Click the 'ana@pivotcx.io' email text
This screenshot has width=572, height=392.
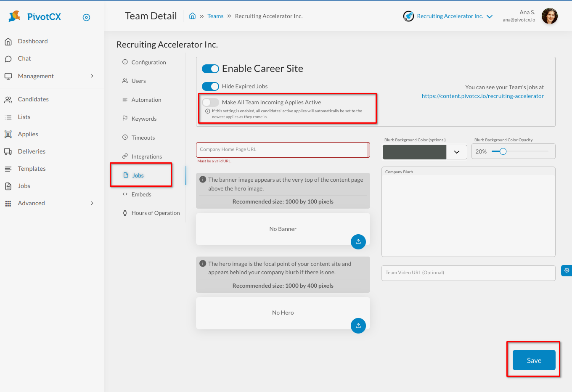click(519, 20)
